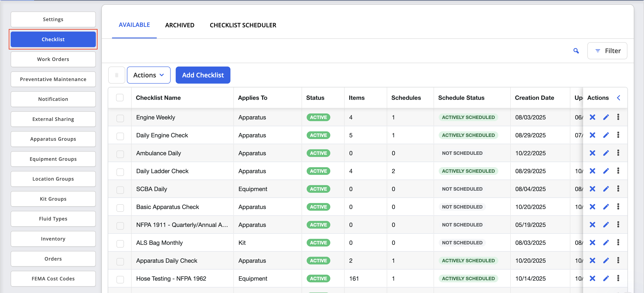644x293 pixels.
Task: Edit SCBA Daily with pencil icon
Action: point(606,189)
